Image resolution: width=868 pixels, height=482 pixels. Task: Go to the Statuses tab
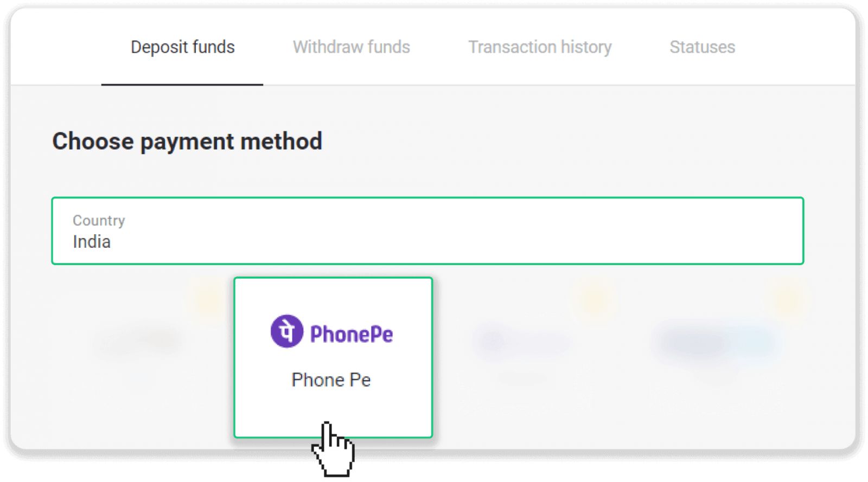[702, 47]
